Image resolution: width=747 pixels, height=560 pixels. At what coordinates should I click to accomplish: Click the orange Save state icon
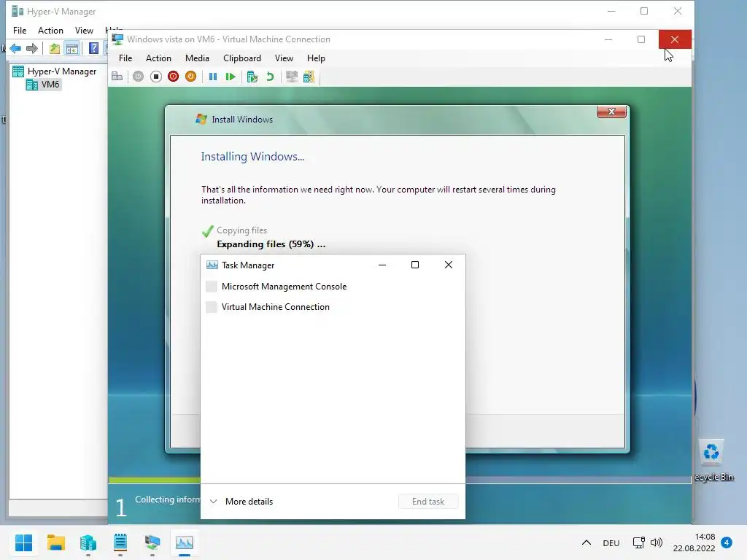point(190,77)
